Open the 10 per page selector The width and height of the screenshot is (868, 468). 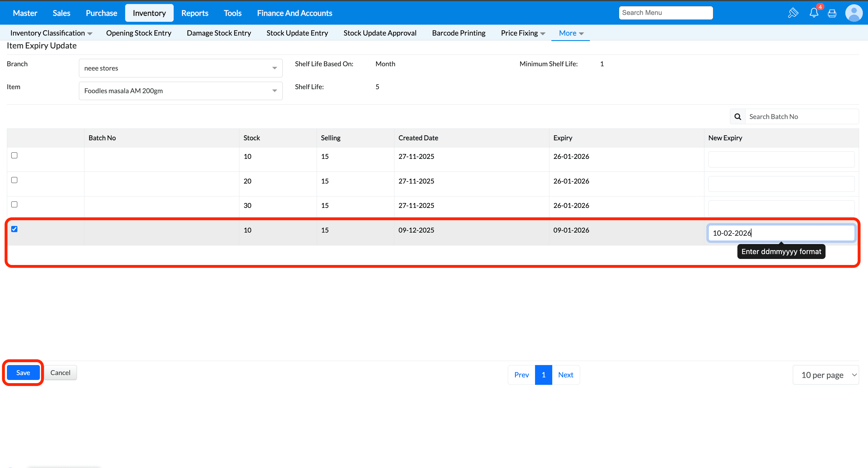coord(826,375)
